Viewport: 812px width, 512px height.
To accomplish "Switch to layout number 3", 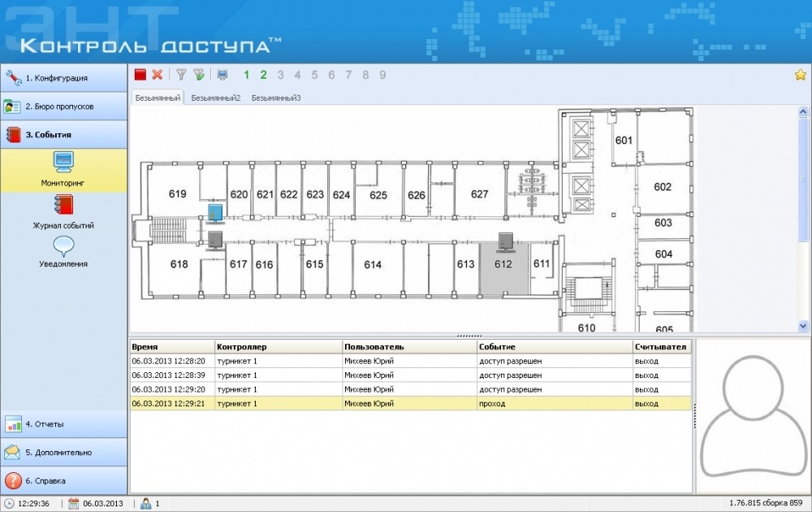I will click(281, 75).
